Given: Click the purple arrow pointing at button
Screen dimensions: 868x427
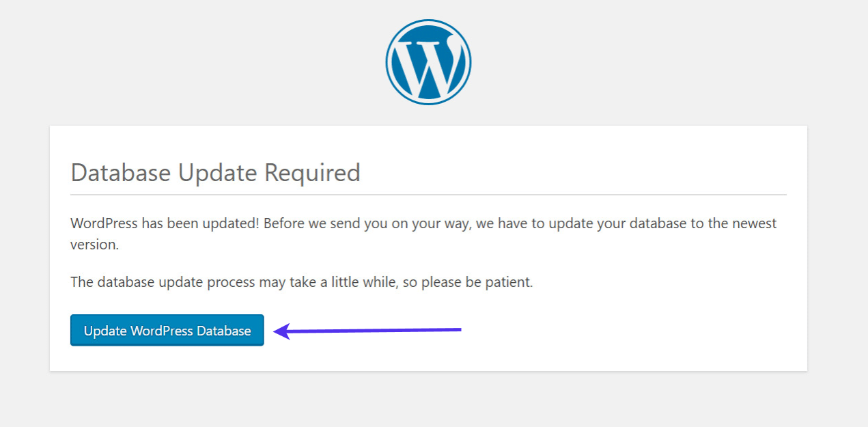Looking at the screenshot, I should click(369, 331).
